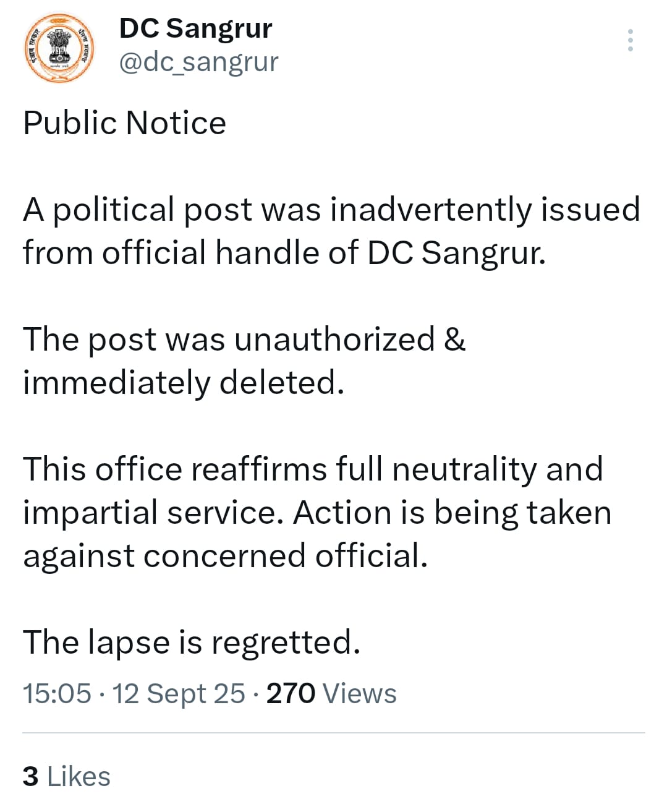Open the 12 Sept 25 date

point(179,694)
